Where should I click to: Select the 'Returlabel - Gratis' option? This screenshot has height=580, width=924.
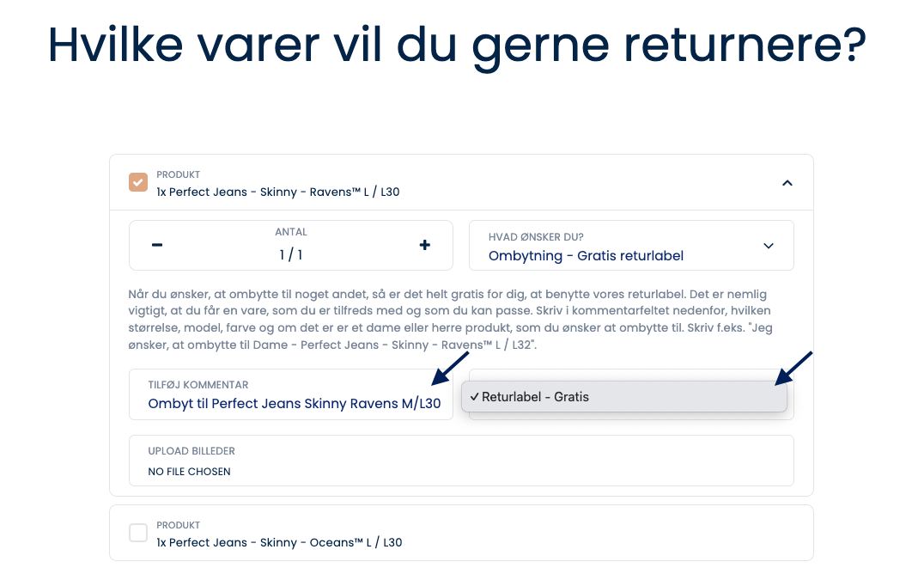point(535,397)
